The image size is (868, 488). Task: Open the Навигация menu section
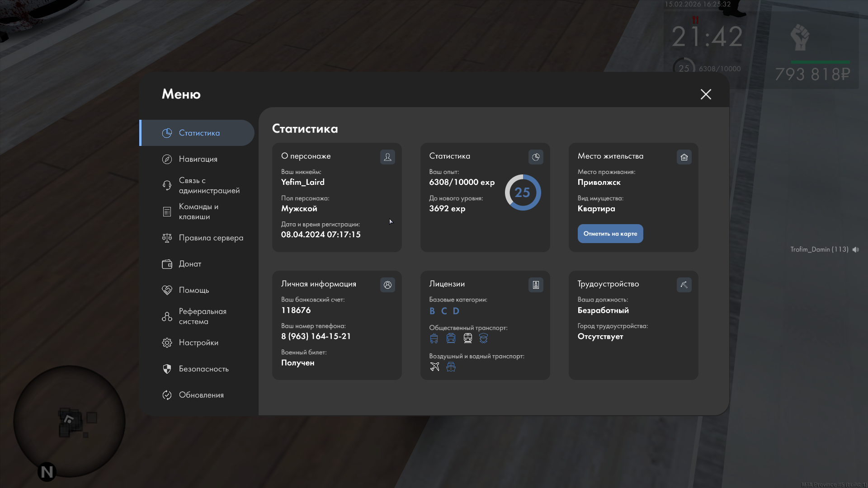click(x=198, y=159)
